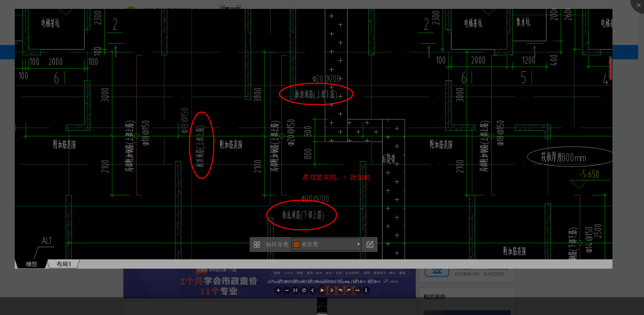Click the orange 未分类 color swatch

tap(297, 244)
